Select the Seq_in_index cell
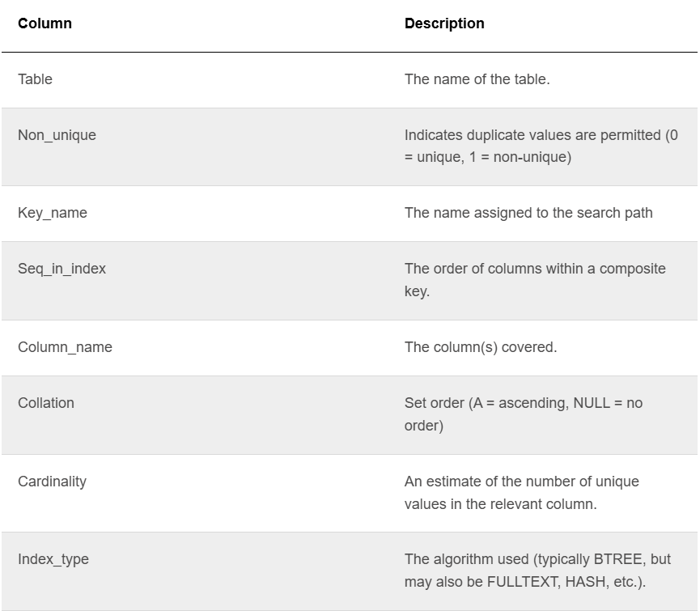Viewport: 700px width, 611px height. click(62, 269)
